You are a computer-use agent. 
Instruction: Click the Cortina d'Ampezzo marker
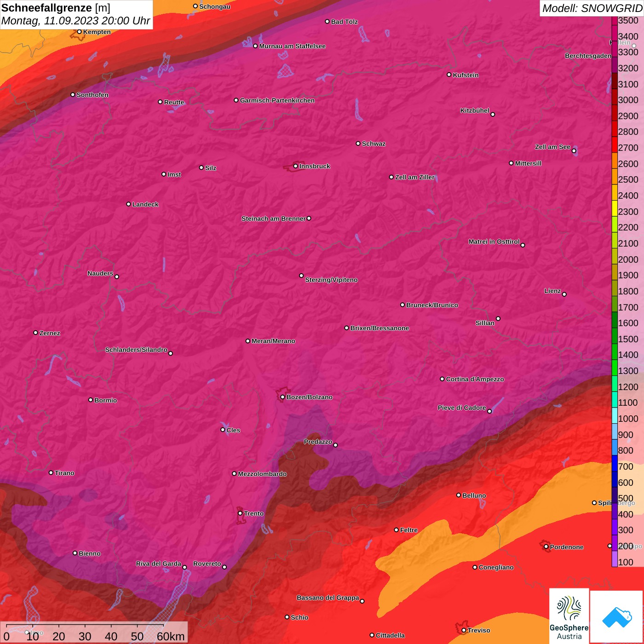(x=442, y=379)
